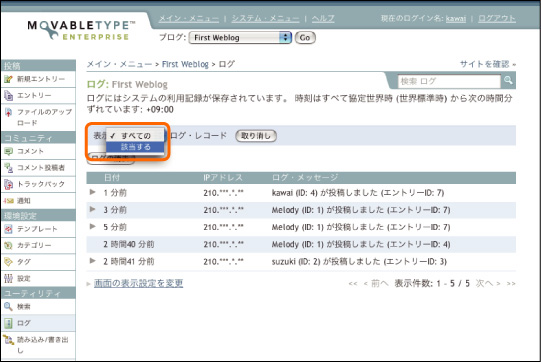Viewport: 541px width, 362px height.
Task: Click the コメント speech bubble icon
Action: tap(8, 151)
